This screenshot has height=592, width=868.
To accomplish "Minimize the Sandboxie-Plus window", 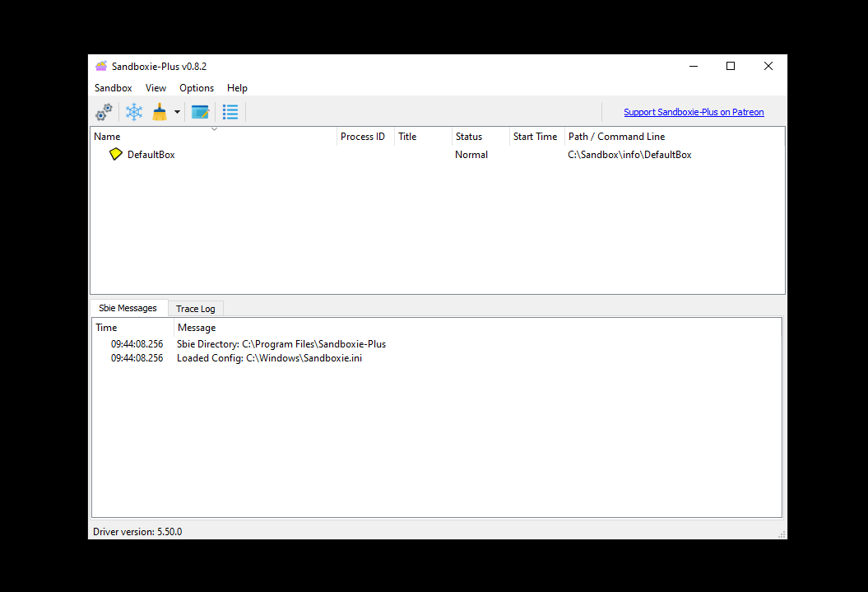I will coord(694,67).
